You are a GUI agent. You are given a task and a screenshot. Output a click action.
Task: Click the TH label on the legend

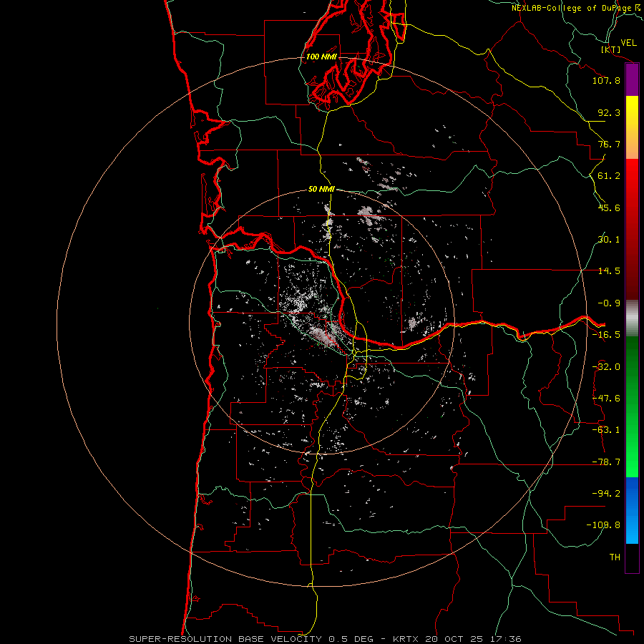point(615,557)
